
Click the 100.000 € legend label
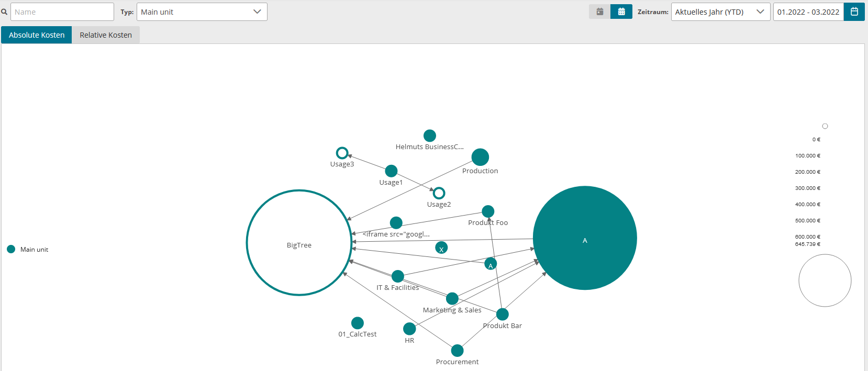[x=808, y=156]
